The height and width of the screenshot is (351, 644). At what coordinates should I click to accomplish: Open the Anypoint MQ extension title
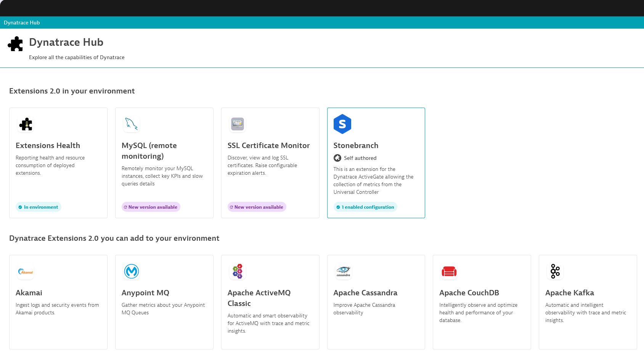pos(145,293)
